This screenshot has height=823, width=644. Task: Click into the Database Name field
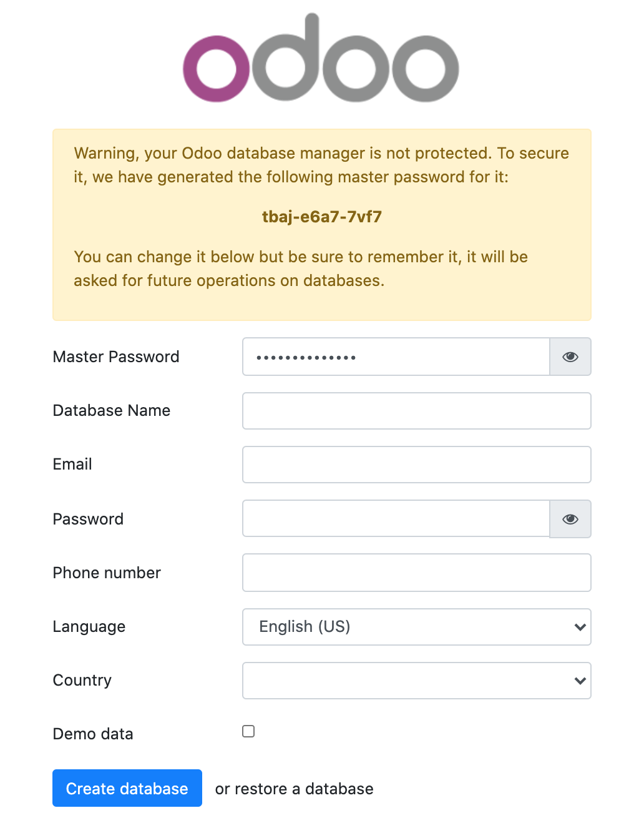click(416, 411)
